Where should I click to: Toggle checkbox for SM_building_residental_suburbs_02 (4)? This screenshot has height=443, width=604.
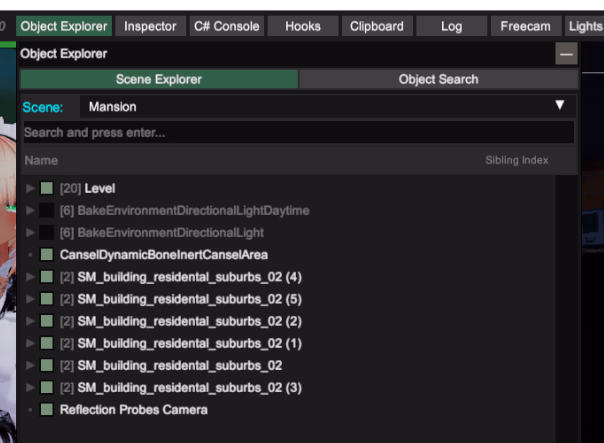click(47, 277)
